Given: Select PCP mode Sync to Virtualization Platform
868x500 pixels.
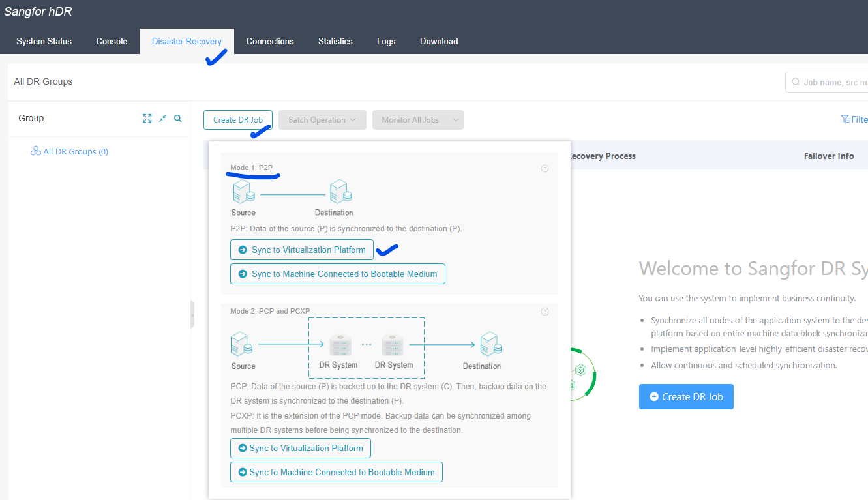Looking at the screenshot, I should (301, 448).
